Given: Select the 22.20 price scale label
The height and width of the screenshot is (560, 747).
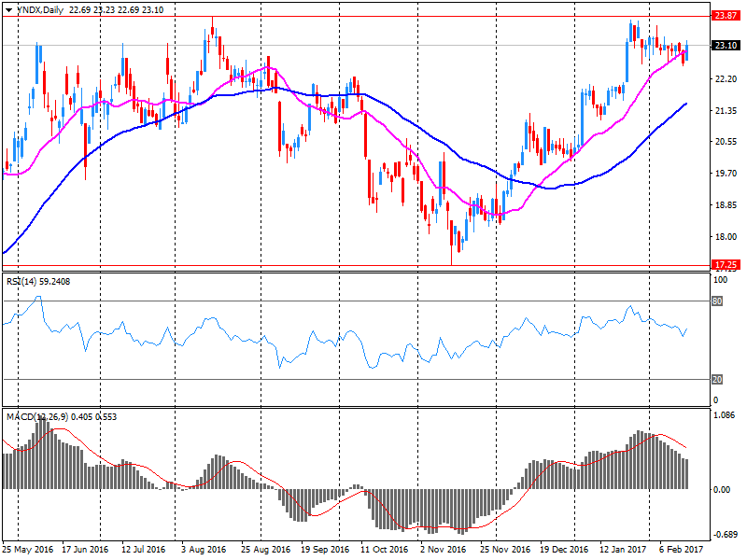Looking at the screenshot, I should [x=726, y=79].
